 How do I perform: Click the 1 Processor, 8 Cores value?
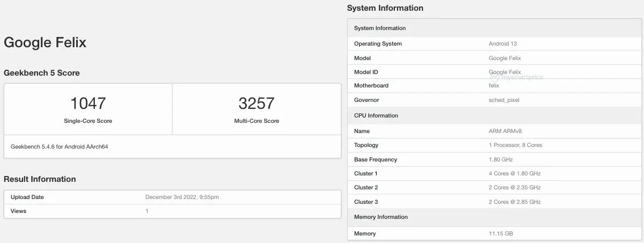tap(515, 145)
